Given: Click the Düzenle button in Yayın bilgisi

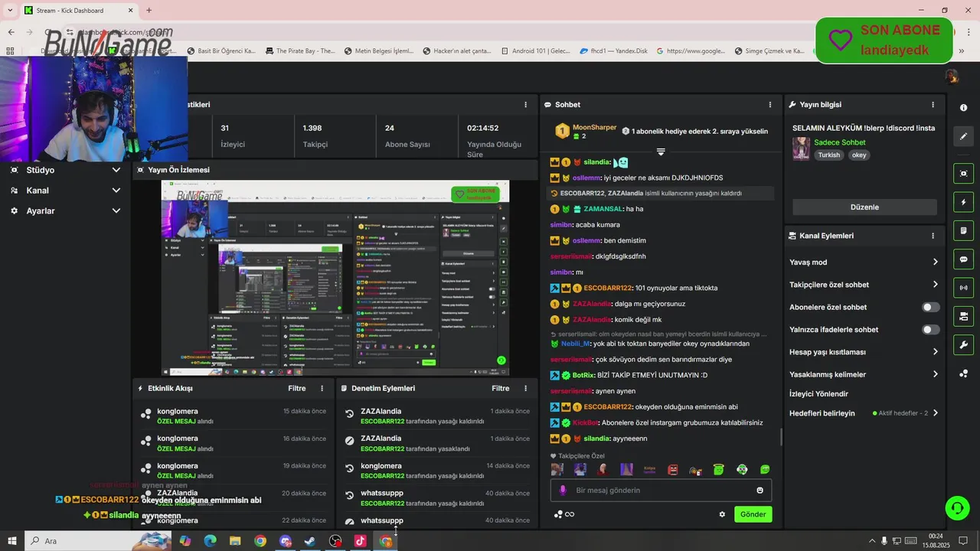Looking at the screenshot, I should 864,207.
